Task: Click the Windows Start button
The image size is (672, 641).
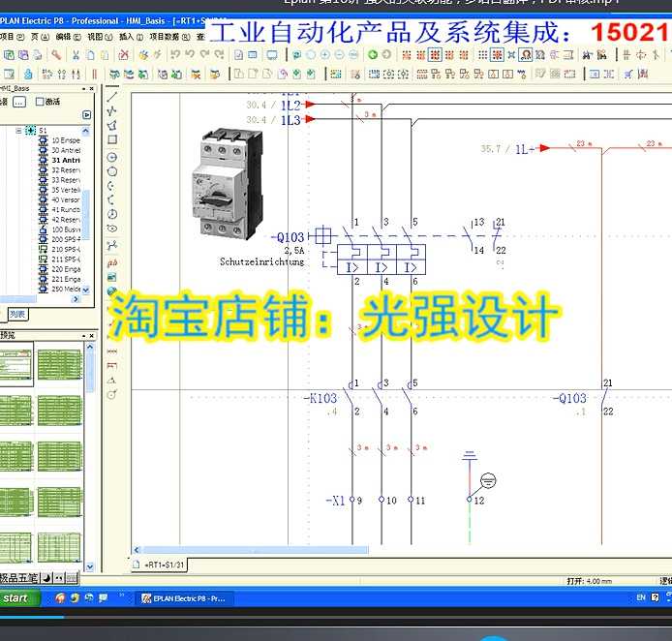Action: (16, 598)
